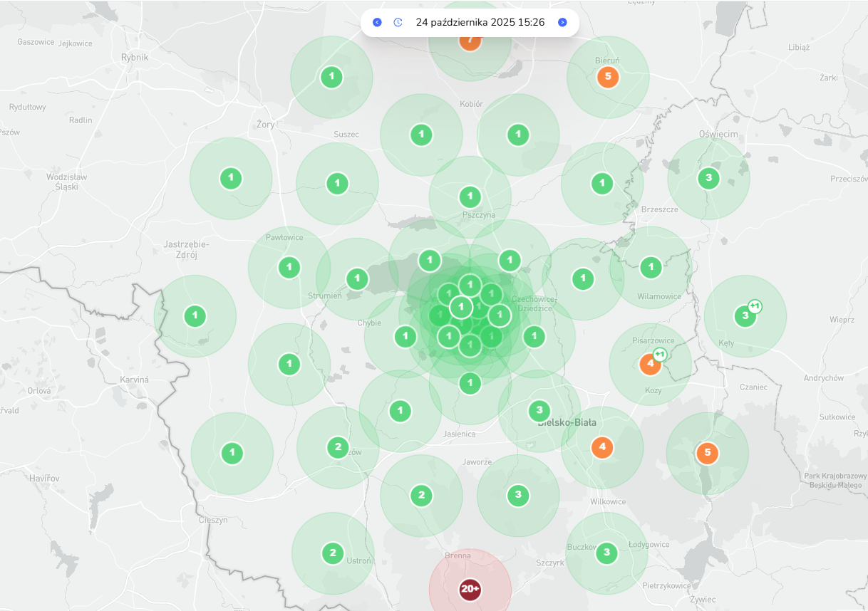The image size is (868, 611).
Task: Select the green "1" marker near Wilamowice
Action: click(x=649, y=268)
